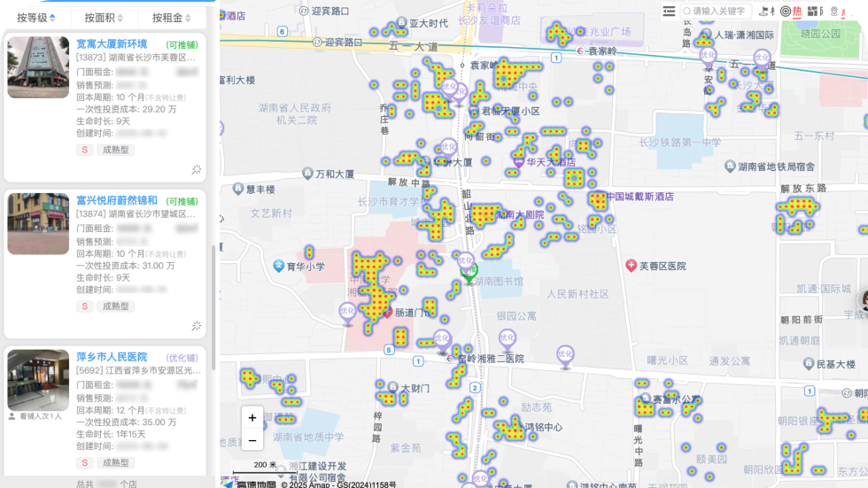The image size is (868, 488).
Task: Toggle sort arrows next to 按等级
Action: click(52, 18)
